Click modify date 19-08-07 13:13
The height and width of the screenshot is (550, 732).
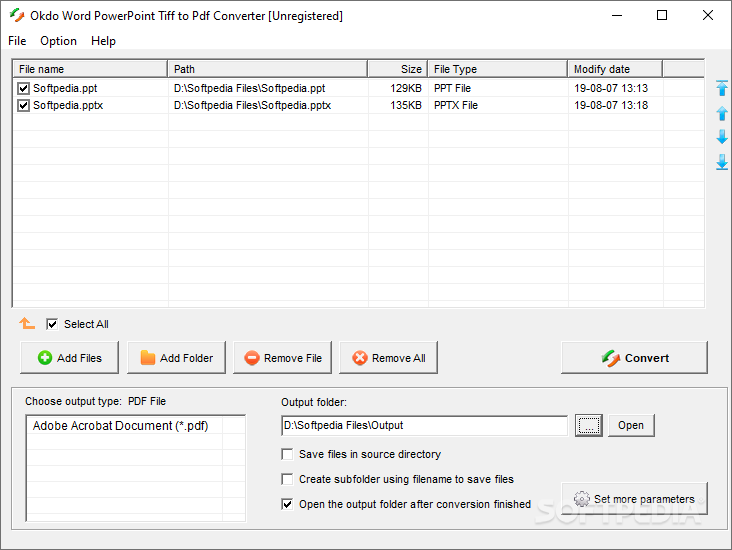611,88
